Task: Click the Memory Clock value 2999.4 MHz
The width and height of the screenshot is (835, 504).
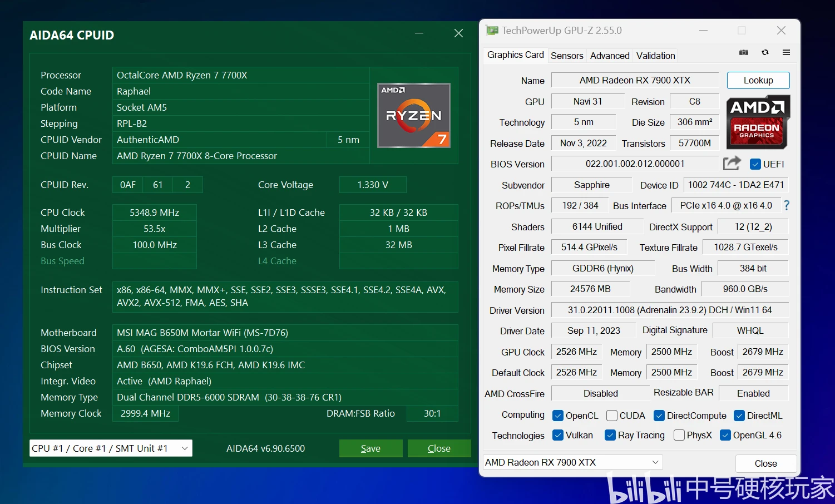Action: (145, 413)
